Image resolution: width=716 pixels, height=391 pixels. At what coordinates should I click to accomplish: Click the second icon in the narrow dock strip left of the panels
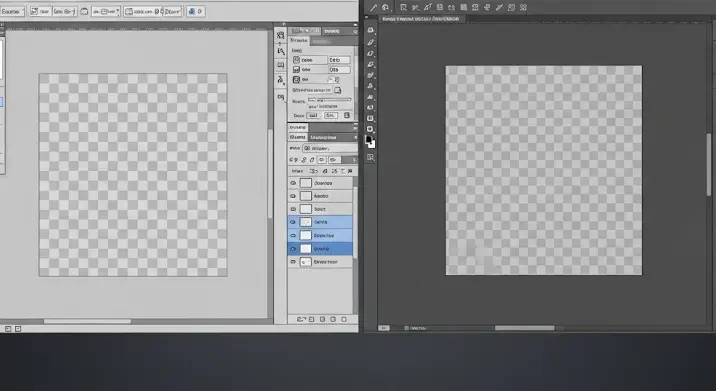pos(280,51)
